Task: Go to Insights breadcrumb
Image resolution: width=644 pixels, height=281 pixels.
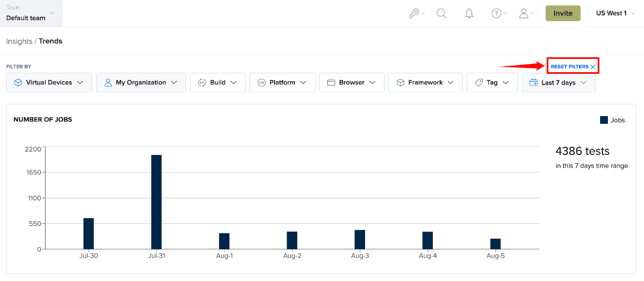Action: [19, 41]
